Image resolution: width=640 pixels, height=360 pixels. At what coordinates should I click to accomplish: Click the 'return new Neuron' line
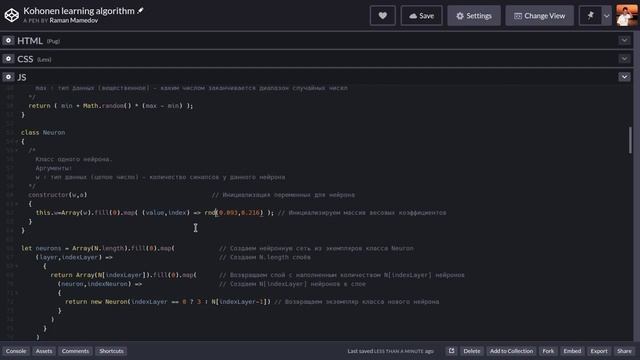[168, 302]
